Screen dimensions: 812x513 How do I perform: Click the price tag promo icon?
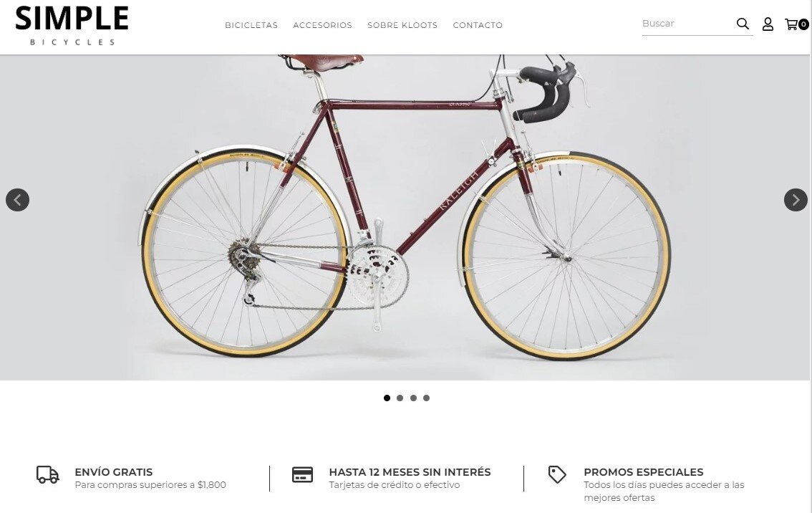pos(557,474)
